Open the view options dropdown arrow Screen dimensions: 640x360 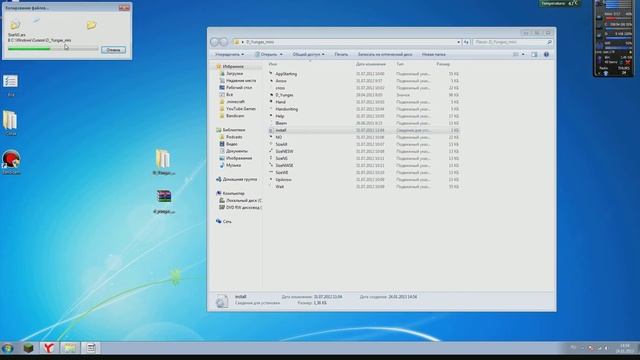coord(523,54)
